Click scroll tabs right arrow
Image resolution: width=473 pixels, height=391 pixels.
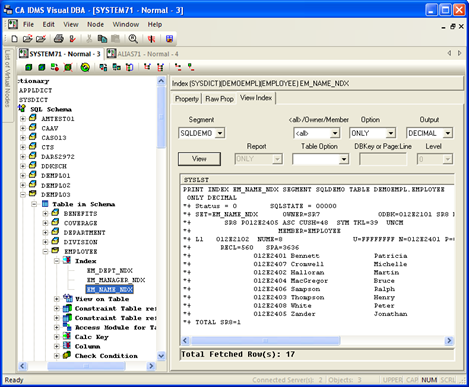pos(459,53)
